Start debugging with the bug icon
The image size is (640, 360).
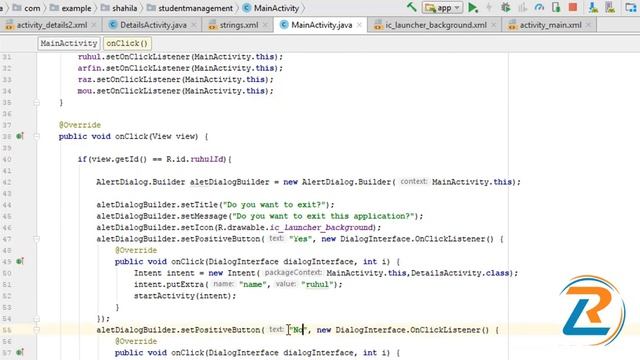[x=505, y=7]
